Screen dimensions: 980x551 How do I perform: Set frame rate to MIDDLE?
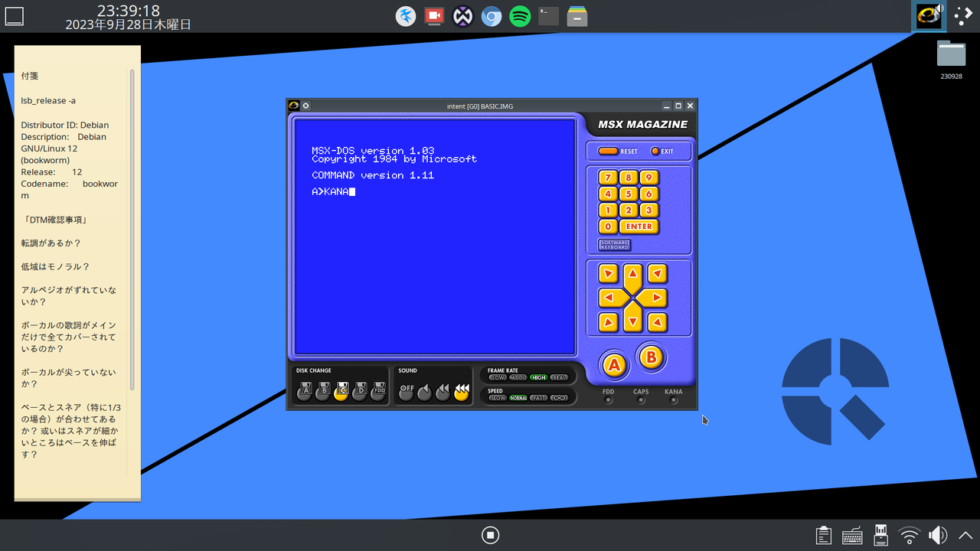(518, 377)
